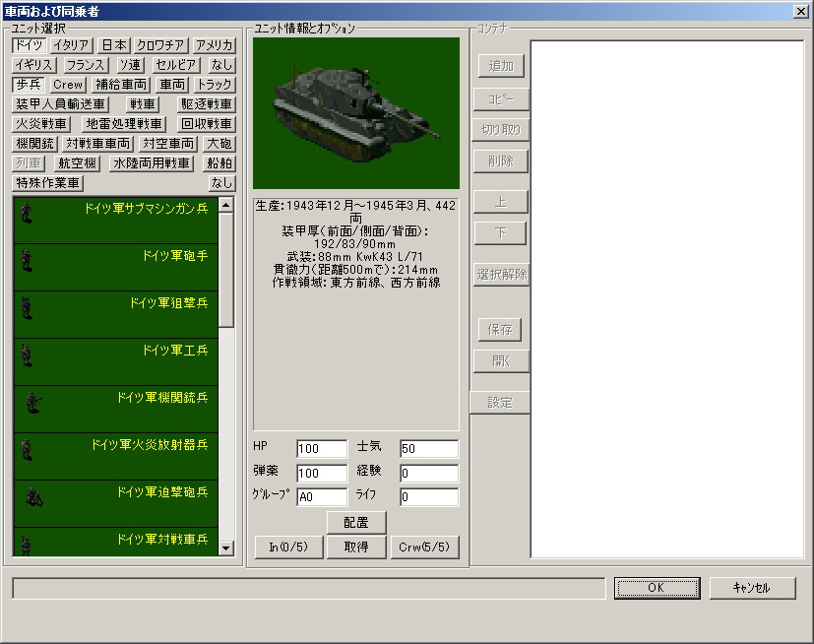Image resolution: width=814 pixels, height=644 pixels.
Task: Choose the 補給車両 unit type
Action: [121, 85]
